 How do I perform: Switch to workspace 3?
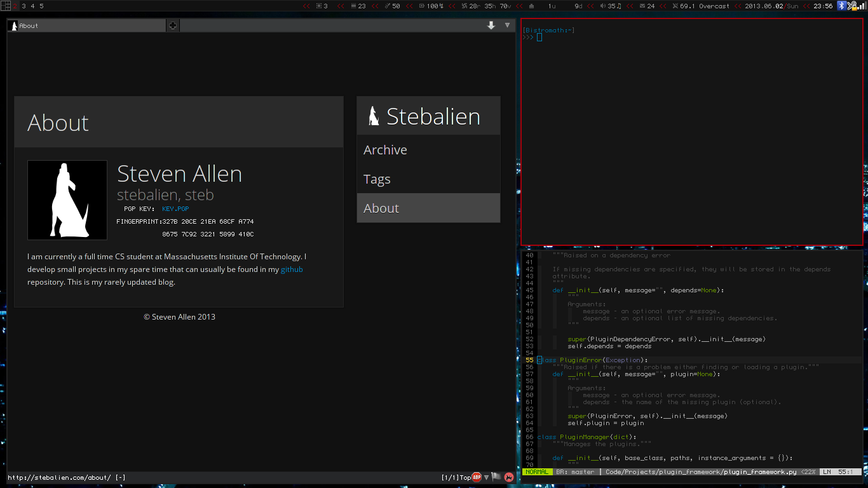(x=24, y=6)
